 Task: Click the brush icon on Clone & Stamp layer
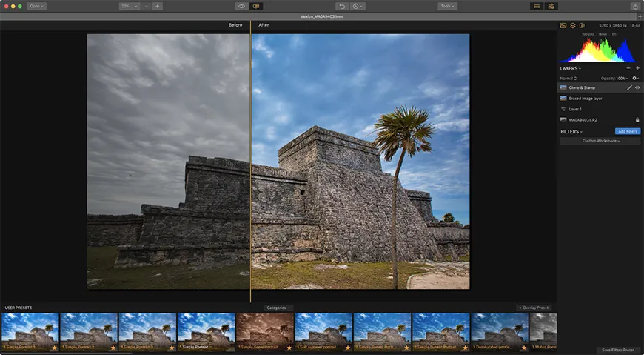click(629, 87)
